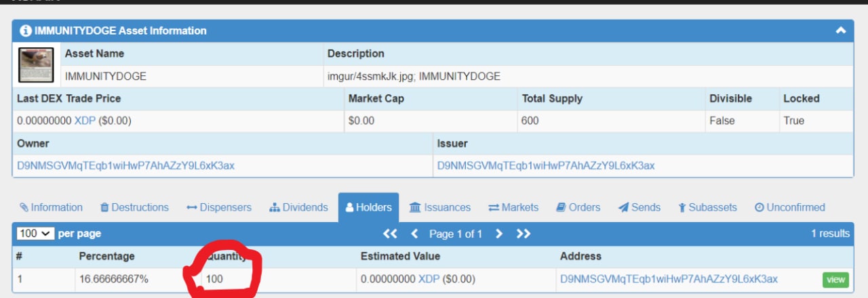The width and height of the screenshot is (868, 298).
Task: Jump to first page double arrow
Action: 390,234
